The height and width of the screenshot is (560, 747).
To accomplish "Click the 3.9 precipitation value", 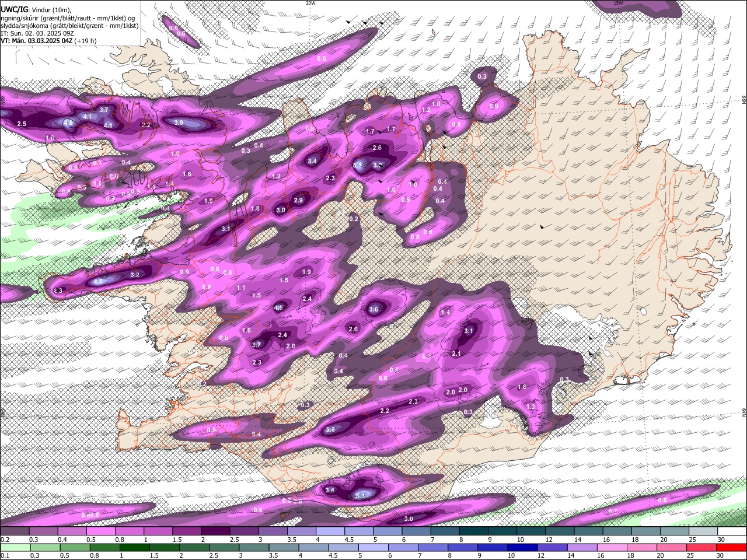I will coord(179,123).
